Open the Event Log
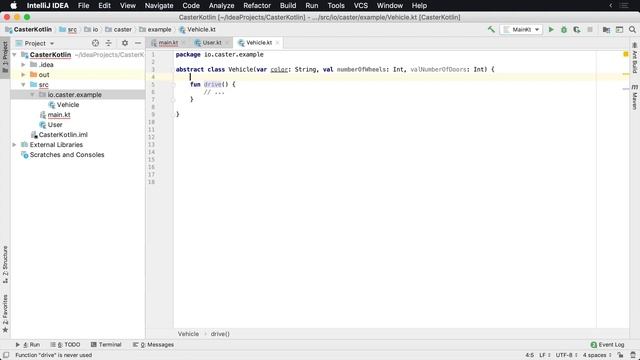The width and height of the screenshot is (640, 360). pos(607,344)
